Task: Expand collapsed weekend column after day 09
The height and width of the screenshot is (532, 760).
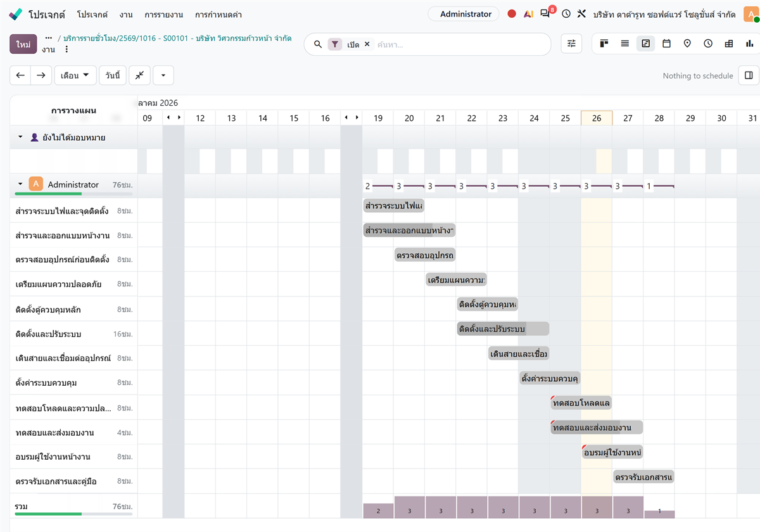Action: [174, 118]
